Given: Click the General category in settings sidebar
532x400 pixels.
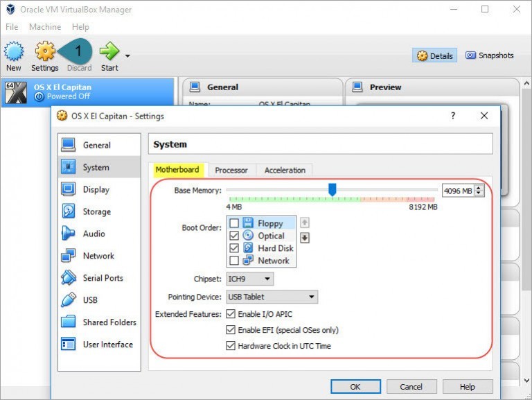Looking at the screenshot, I should [x=99, y=145].
